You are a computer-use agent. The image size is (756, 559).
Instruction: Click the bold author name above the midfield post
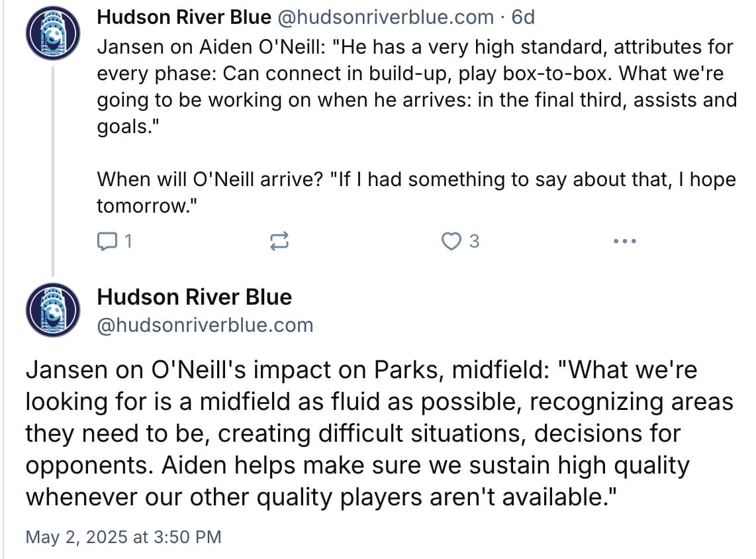pyautogui.click(x=195, y=297)
